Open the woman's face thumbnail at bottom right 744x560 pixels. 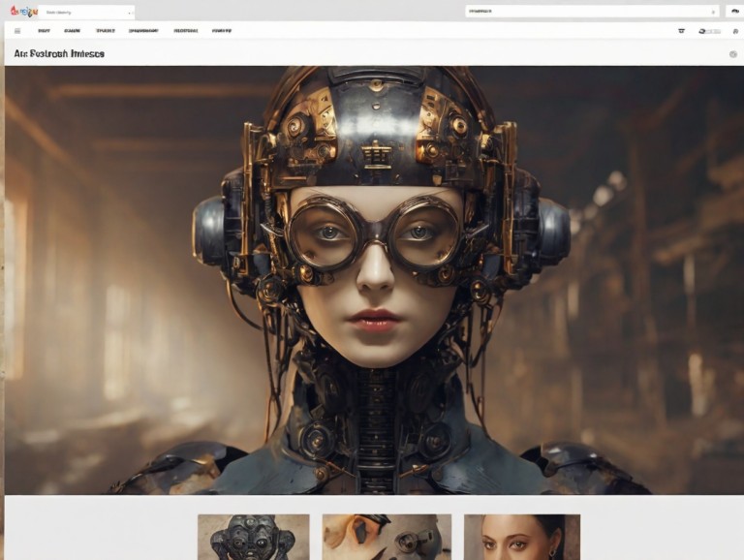521,537
